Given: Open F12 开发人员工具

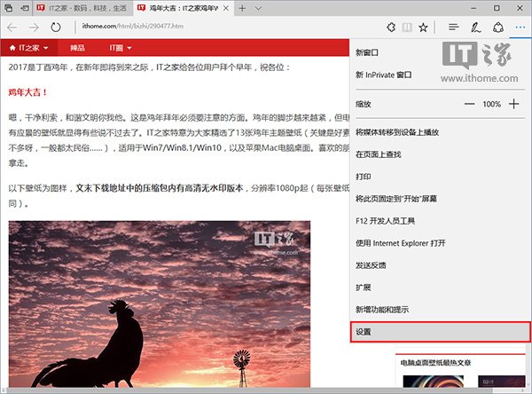Looking at the screenshot, I should coord(441,221).
